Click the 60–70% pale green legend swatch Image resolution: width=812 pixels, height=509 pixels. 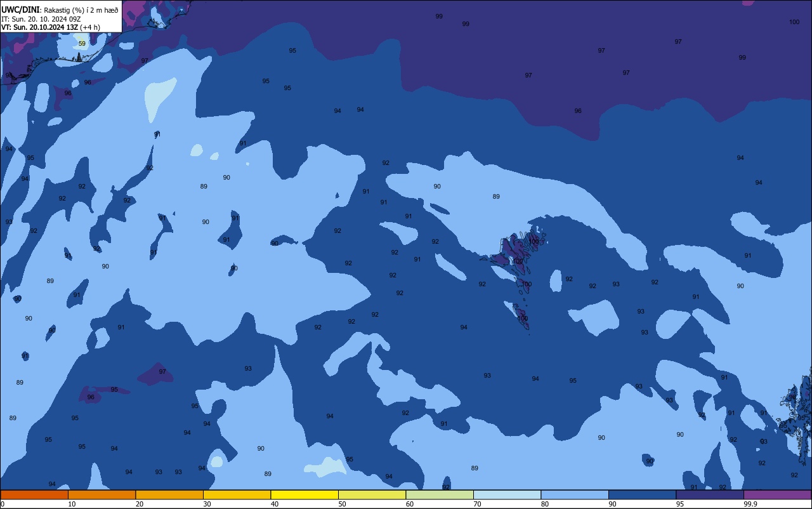tap(440, 494)
